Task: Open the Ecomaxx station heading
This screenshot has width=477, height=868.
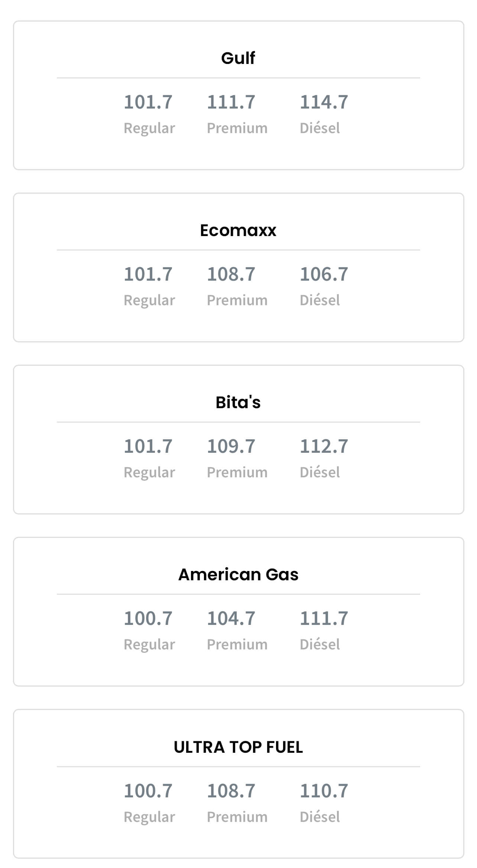Action: tap(238, 230)
